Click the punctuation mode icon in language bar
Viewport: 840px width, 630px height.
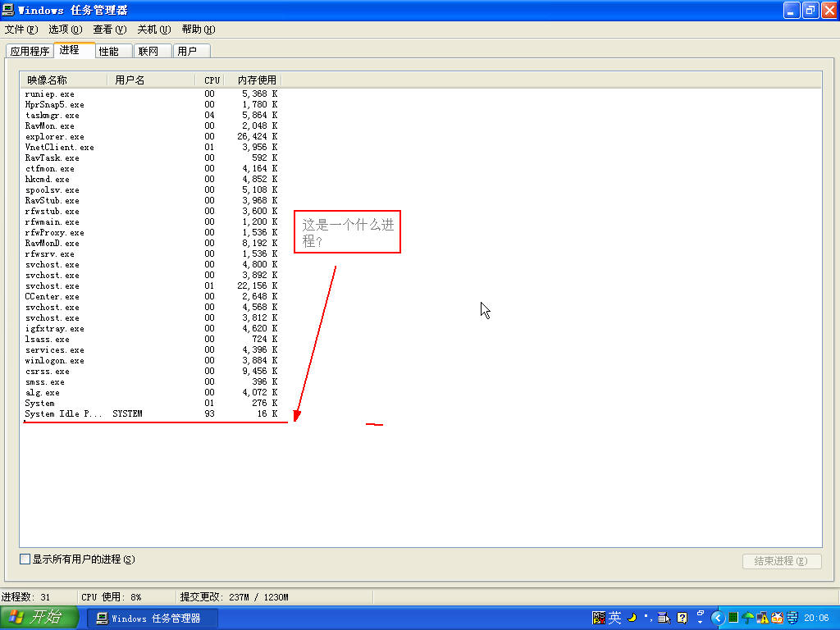pyautogui.click(x=648, y=619)
